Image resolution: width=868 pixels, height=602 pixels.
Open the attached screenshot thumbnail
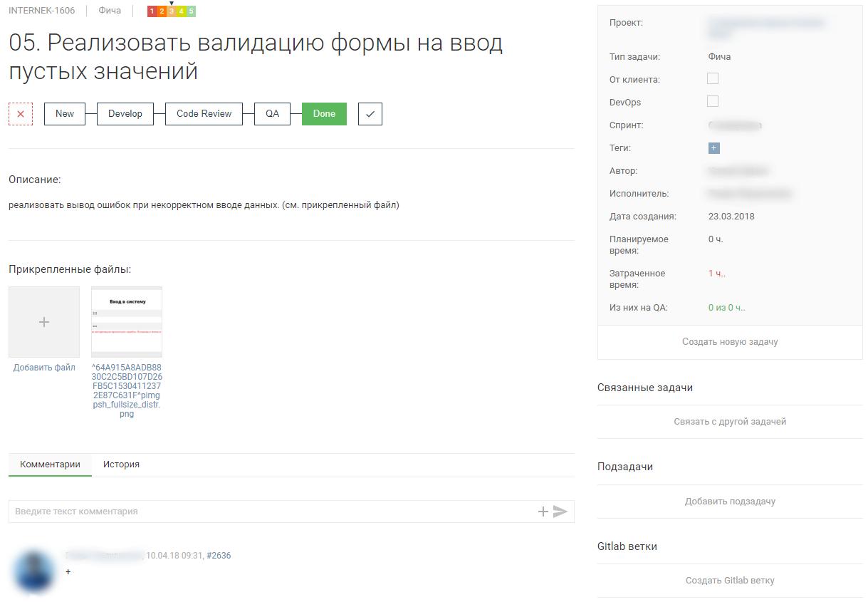coord(126,321)
